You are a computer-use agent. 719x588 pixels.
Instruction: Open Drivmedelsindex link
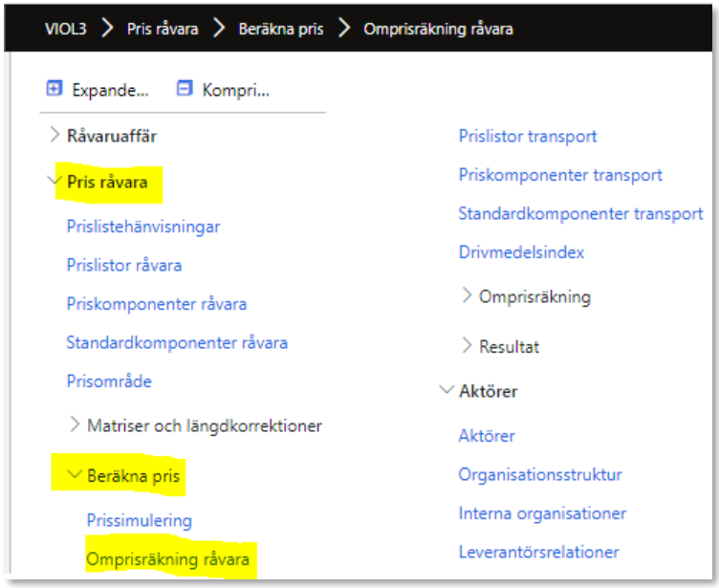tap(521, 252)
